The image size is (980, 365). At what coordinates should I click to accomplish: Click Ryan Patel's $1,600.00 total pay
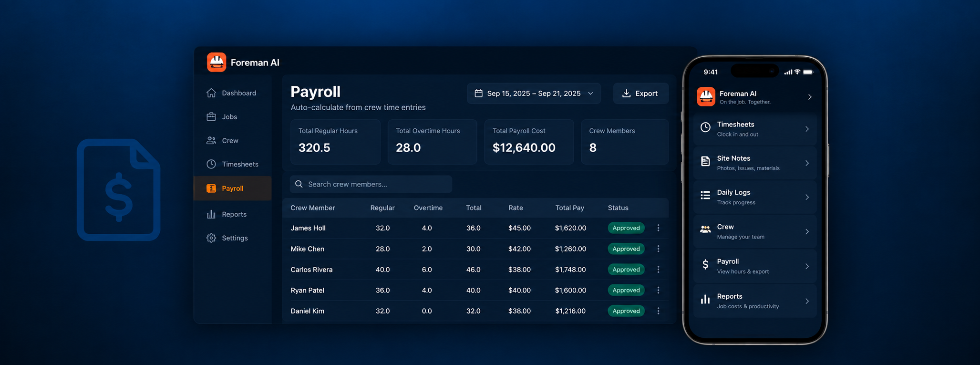pos(570,290)
